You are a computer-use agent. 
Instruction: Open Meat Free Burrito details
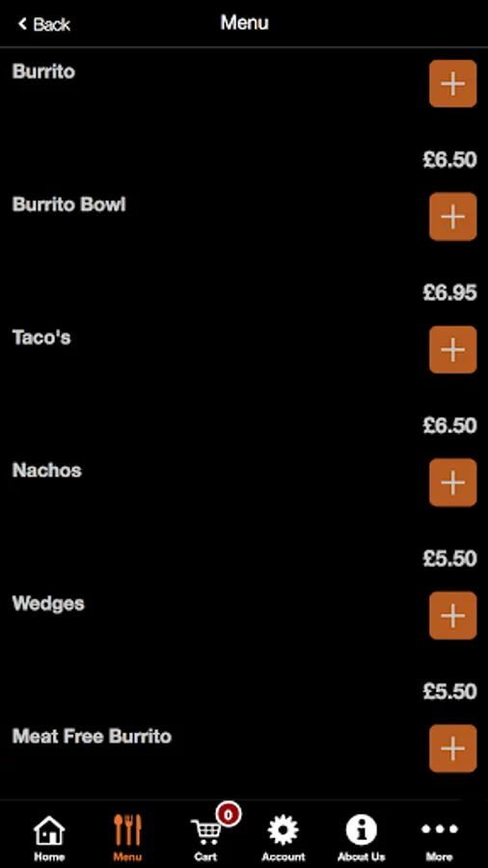point(92,736)
